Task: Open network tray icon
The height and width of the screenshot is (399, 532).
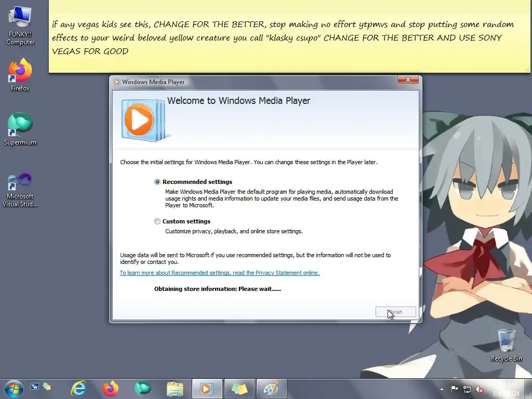Action: point(467,389)
